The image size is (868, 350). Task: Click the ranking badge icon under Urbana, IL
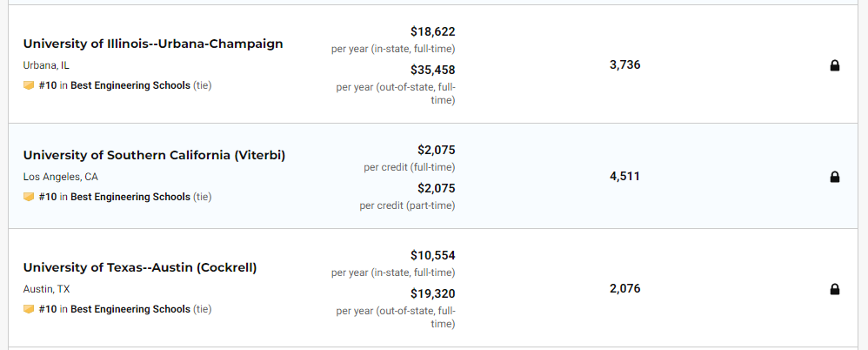pyautogui.click(x=29, y=85)
